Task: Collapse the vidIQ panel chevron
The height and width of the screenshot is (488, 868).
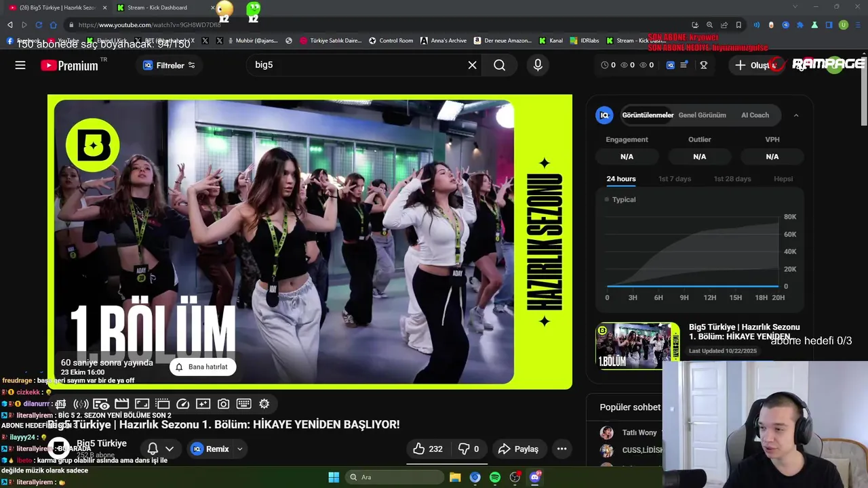Action: (x=796, y=115)
